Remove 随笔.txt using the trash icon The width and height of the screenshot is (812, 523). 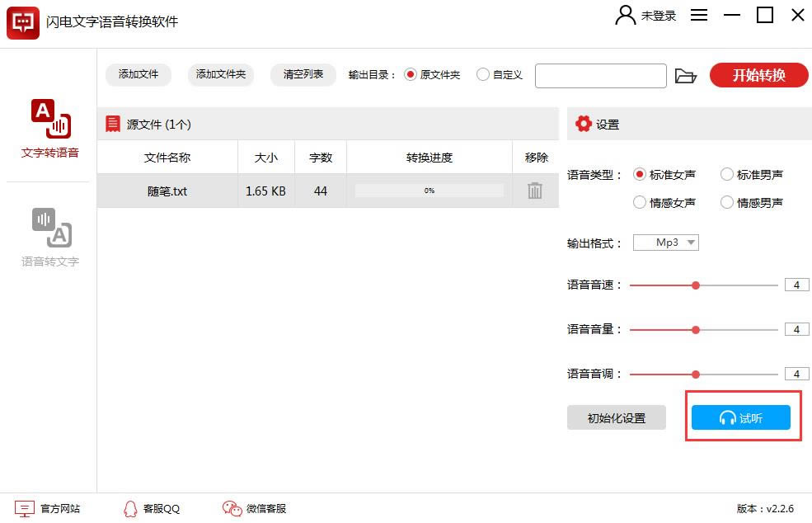[x=535, y=191]
